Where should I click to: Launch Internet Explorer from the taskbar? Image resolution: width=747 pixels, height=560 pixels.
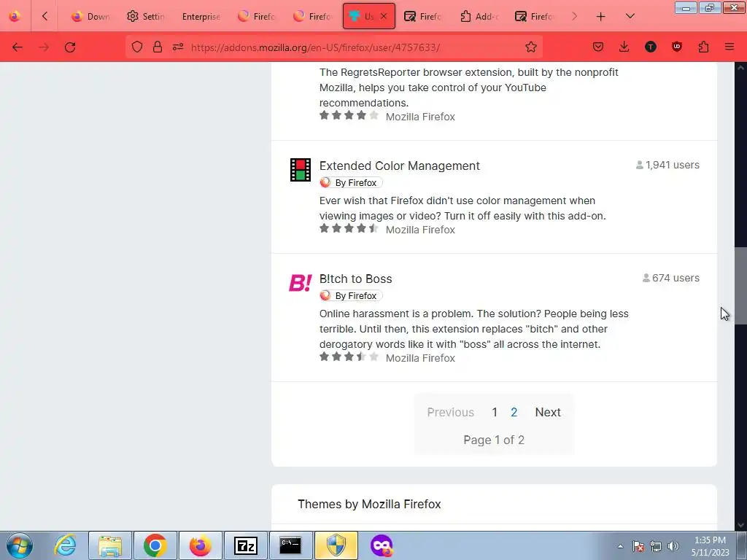pos(65,545)
